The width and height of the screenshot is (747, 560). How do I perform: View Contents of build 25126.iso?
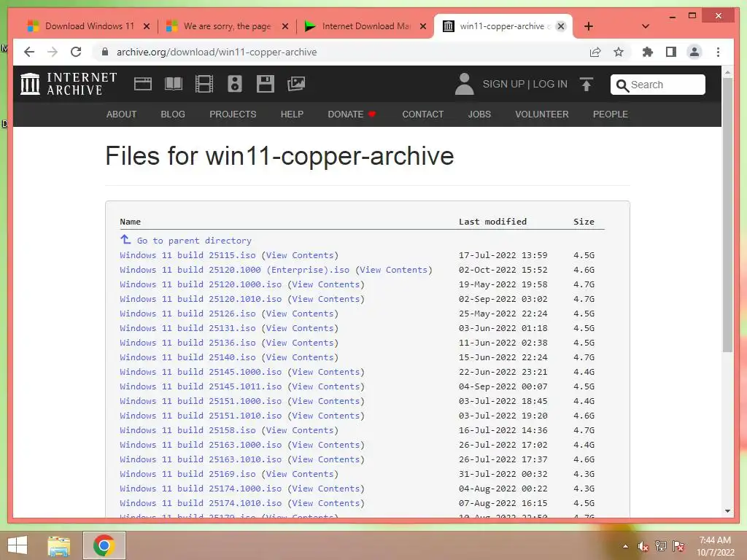(x=300, y=314)
